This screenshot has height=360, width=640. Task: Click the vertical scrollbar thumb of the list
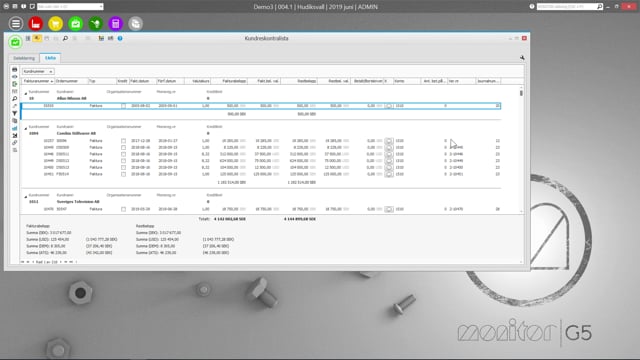click(x=521, y=93)
